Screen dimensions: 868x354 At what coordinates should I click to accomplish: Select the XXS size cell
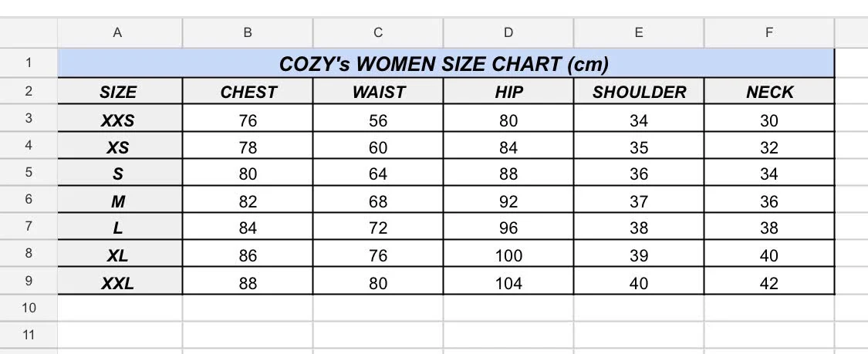[x=117, y=120]
